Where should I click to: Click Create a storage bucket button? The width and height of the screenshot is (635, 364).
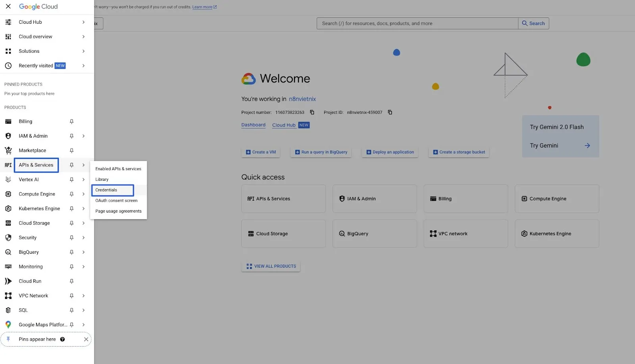459,152
